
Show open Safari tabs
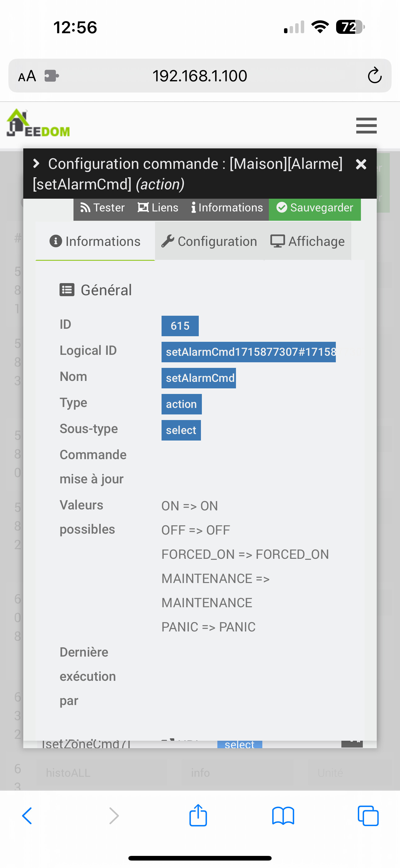click(x=368, y=816)
